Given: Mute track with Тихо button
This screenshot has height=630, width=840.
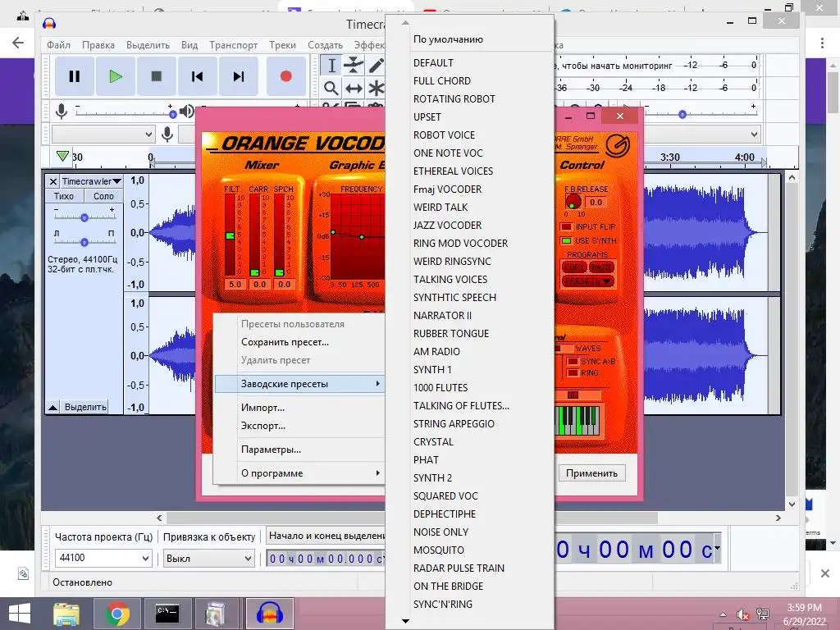Looking at the screenshot, I should (64, 196).
